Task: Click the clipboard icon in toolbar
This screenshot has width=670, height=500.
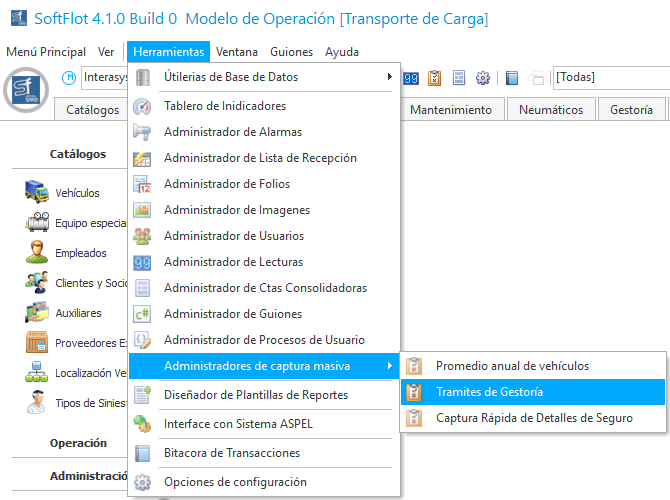Action: point(435,78)
